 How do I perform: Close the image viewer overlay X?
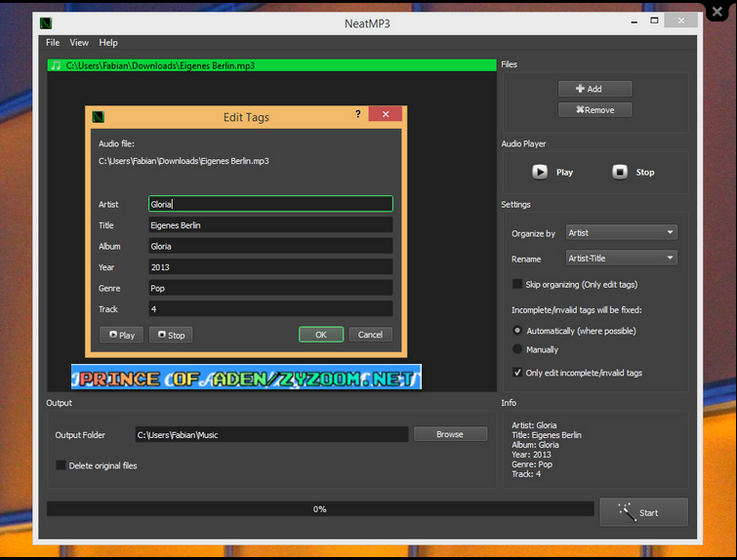(717, 12)
